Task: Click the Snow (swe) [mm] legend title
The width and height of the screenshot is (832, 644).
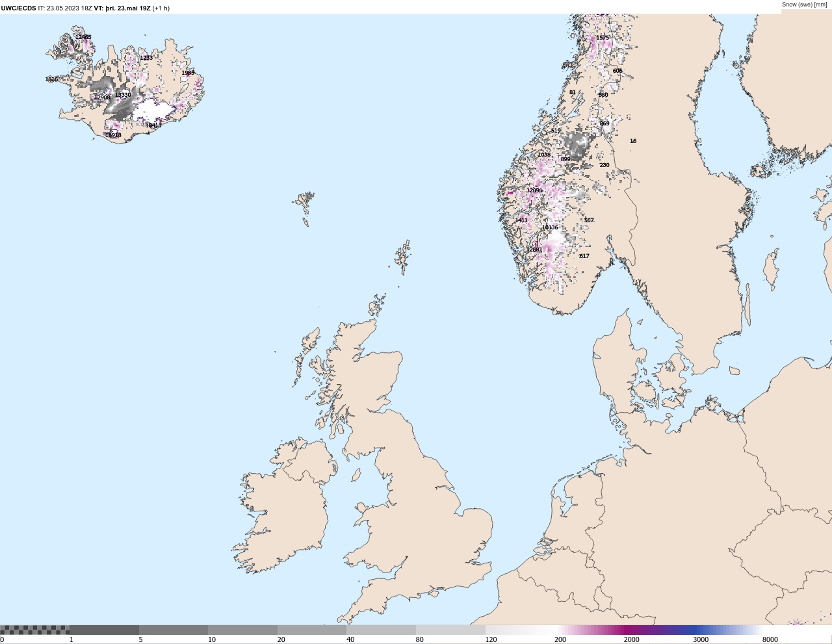Action: [805, 5]
